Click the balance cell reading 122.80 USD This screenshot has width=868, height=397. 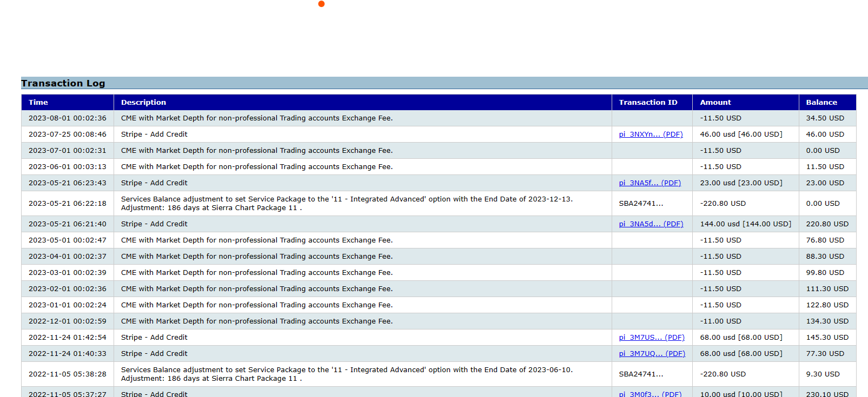[x=827, y=305]
